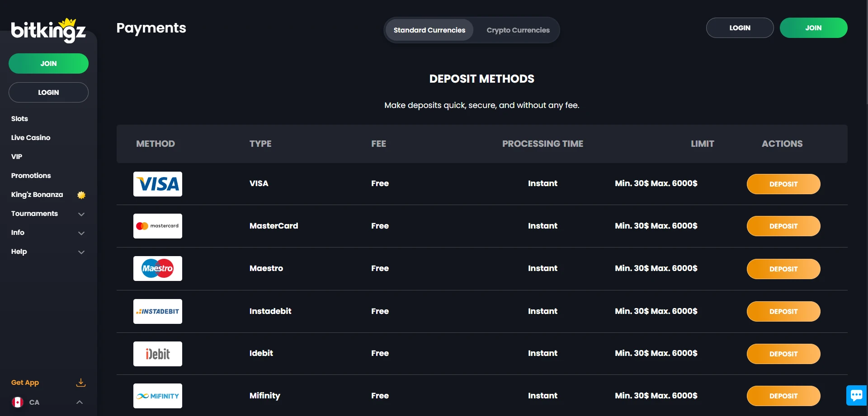Click the VISA row limit text
Screen dimensions: 868x416
pyautogui.click(x=656, y=183)
